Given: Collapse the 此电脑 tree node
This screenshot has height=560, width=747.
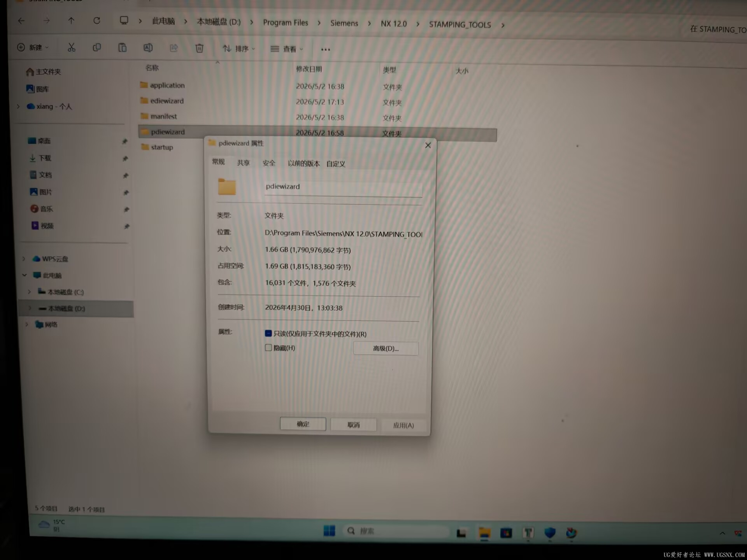Looking at the screenshot, I should pyautogui.click(x=25, y=275).
